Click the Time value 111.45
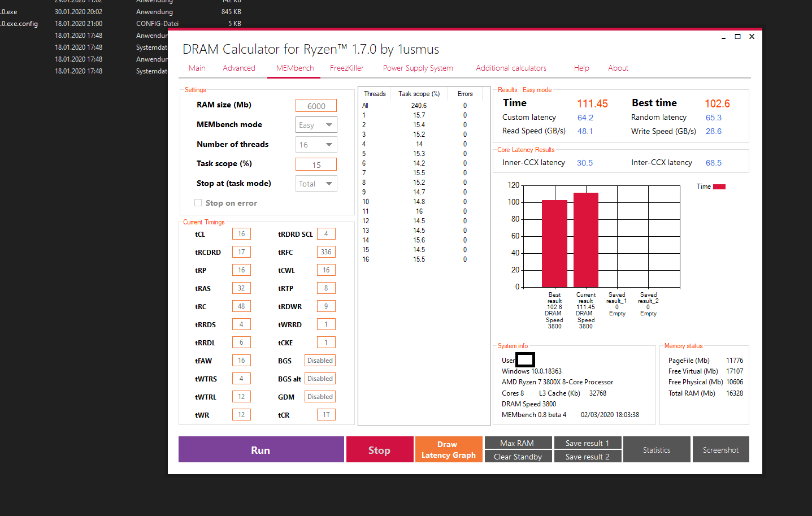Viewport: 812px width, 516px height. click(x=592, y=103)
